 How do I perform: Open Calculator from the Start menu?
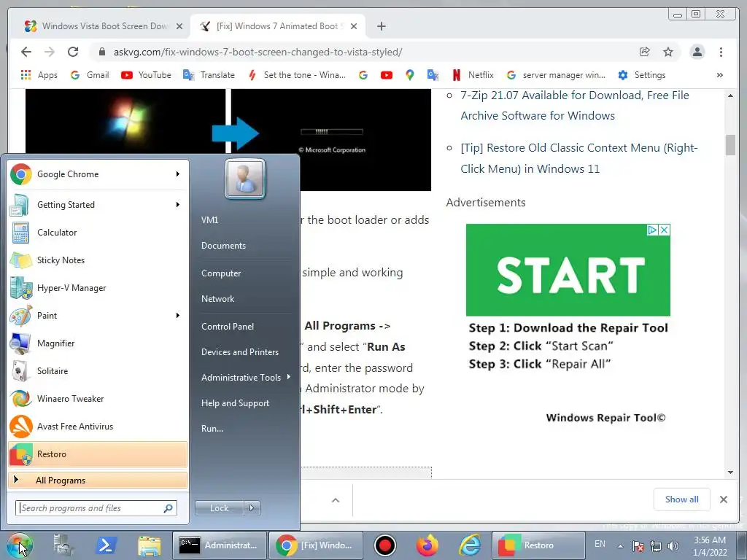pos(98,233)
